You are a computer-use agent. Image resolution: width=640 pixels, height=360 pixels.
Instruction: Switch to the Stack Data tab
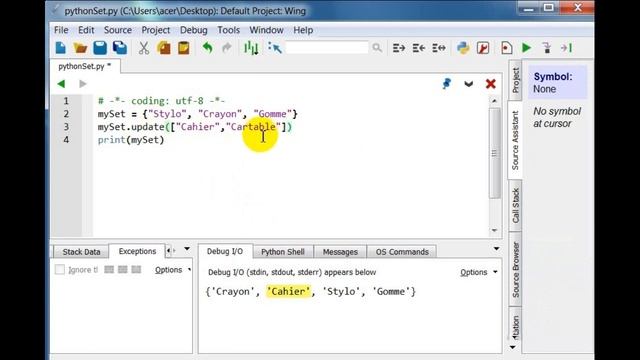tap(81, 252)
